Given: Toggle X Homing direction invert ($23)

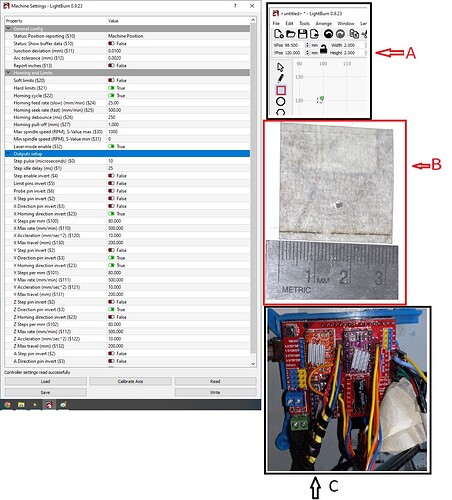Looking at the screenshot, I should click(x=111, y=214).
